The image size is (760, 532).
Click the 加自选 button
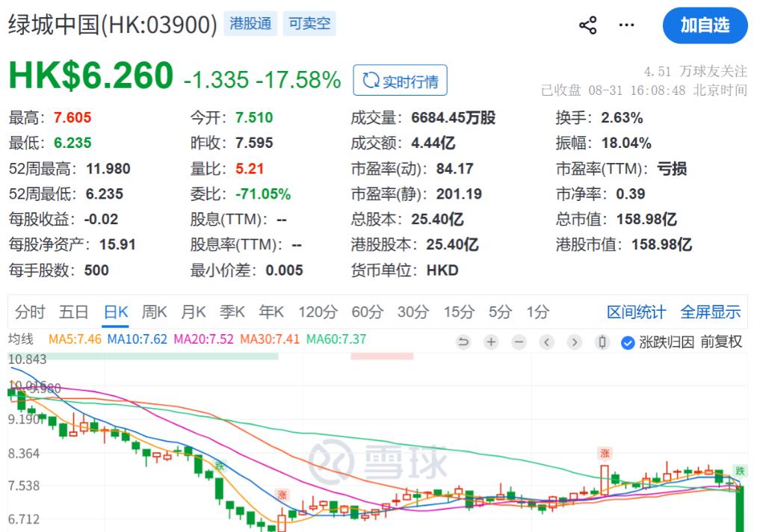pyautogui.click(x=705, y=25)
